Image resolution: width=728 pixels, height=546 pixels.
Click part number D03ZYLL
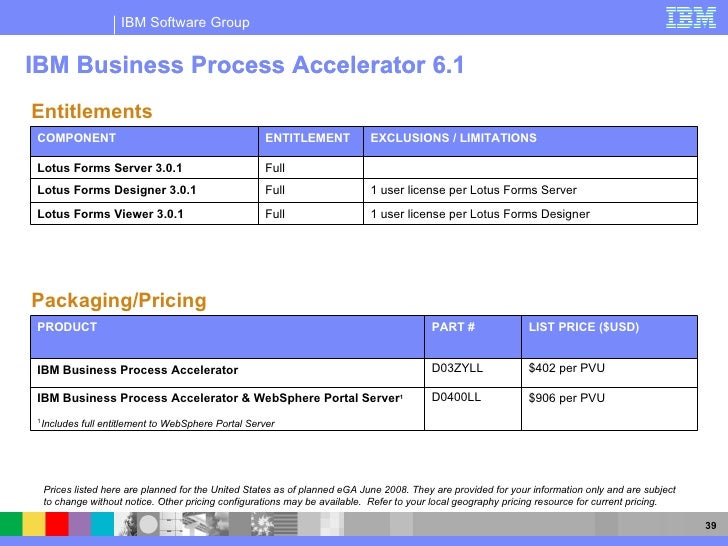457,368
